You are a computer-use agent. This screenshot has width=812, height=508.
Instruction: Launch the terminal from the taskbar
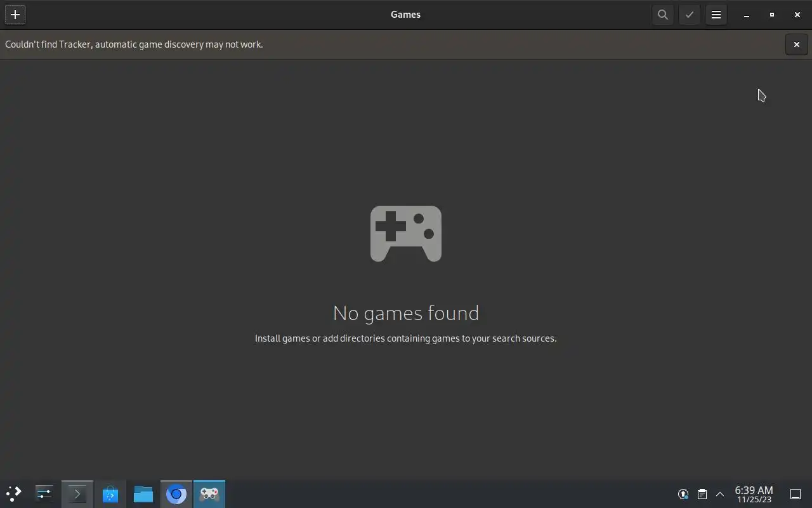[x=77, y=494]
